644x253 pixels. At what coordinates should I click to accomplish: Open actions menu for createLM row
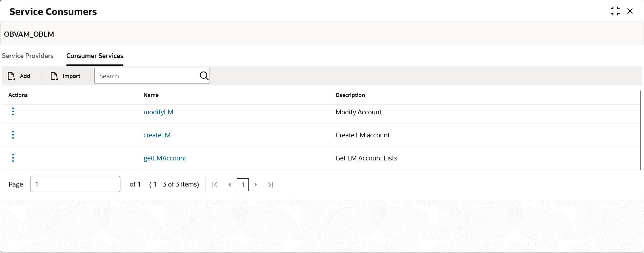[13, 135]
